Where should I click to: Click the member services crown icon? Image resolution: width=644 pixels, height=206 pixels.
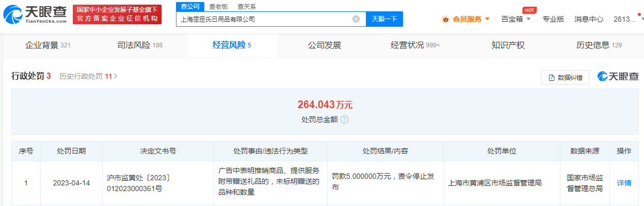pyautogui.click(x=445, y=19)
